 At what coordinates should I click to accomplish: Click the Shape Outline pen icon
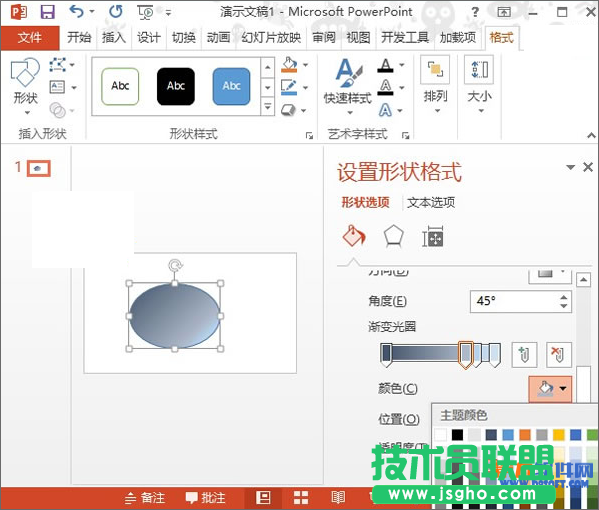pyautogui.click(x=289, y=87)
